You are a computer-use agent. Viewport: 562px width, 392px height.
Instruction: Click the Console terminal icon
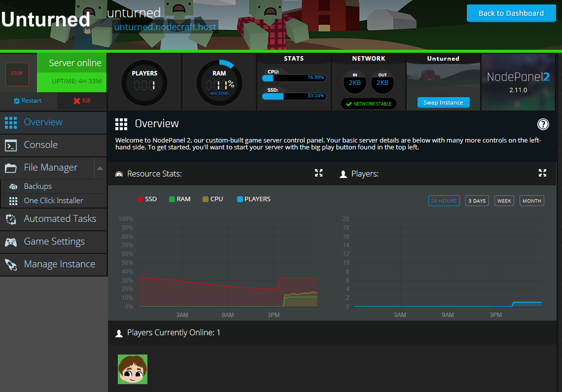coord(11,145)
